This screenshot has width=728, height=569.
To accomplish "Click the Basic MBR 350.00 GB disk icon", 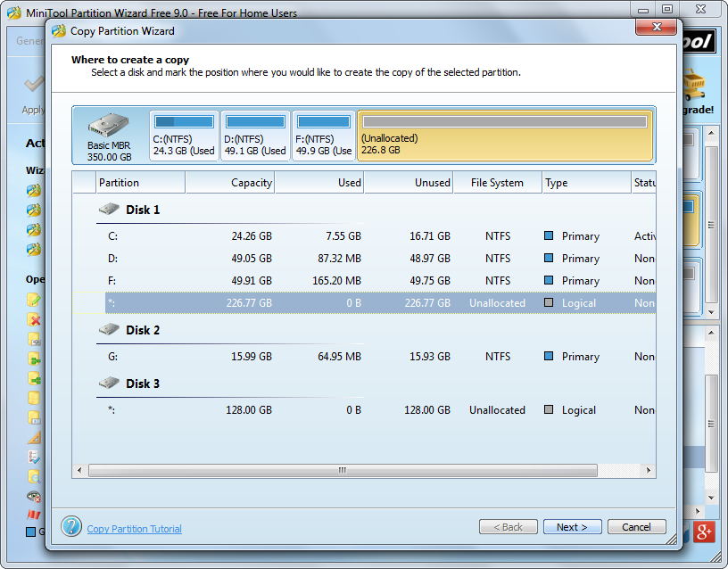I will click(x=109, y=125).
